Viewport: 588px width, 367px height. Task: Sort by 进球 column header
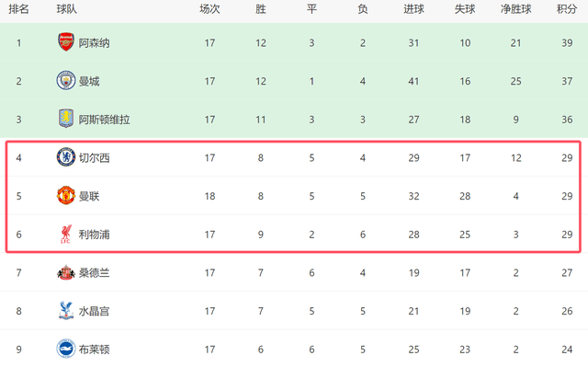point(413,9)
